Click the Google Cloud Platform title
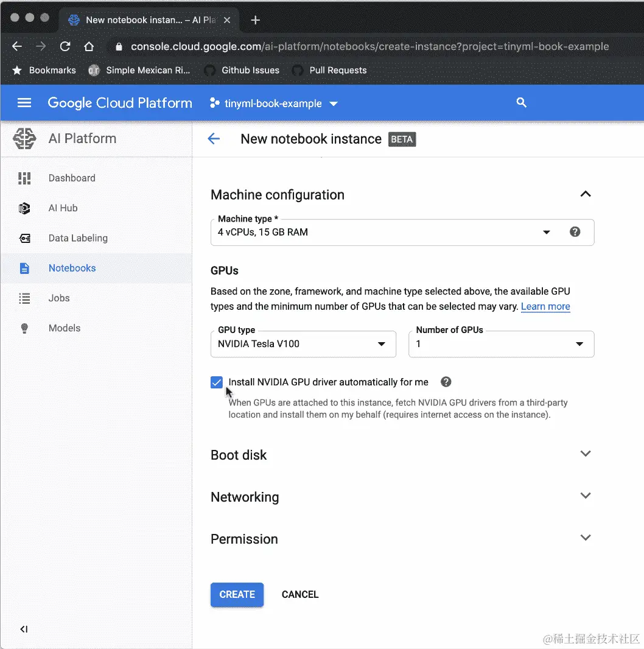Screen dimensions: 644x649 point(120,103)
